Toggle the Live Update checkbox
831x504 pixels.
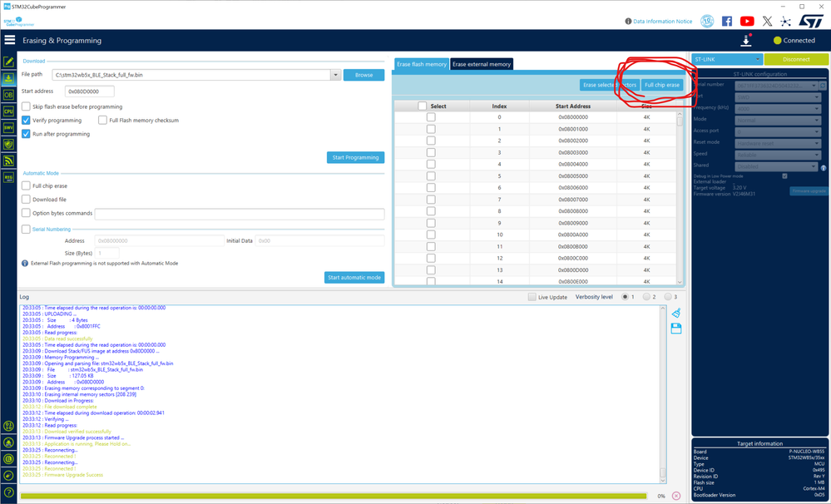532,297
